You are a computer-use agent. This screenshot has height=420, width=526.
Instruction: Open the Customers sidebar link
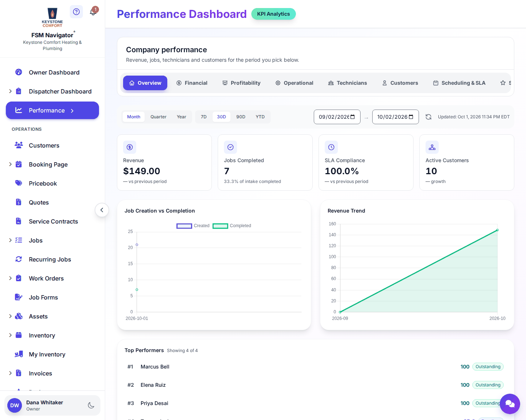[x=52, y=145]
